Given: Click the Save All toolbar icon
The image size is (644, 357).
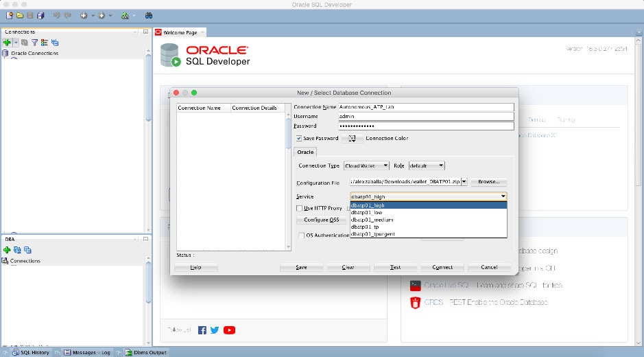Looking at the screenshot, I should pyautogui.click(x=40, y=15).
